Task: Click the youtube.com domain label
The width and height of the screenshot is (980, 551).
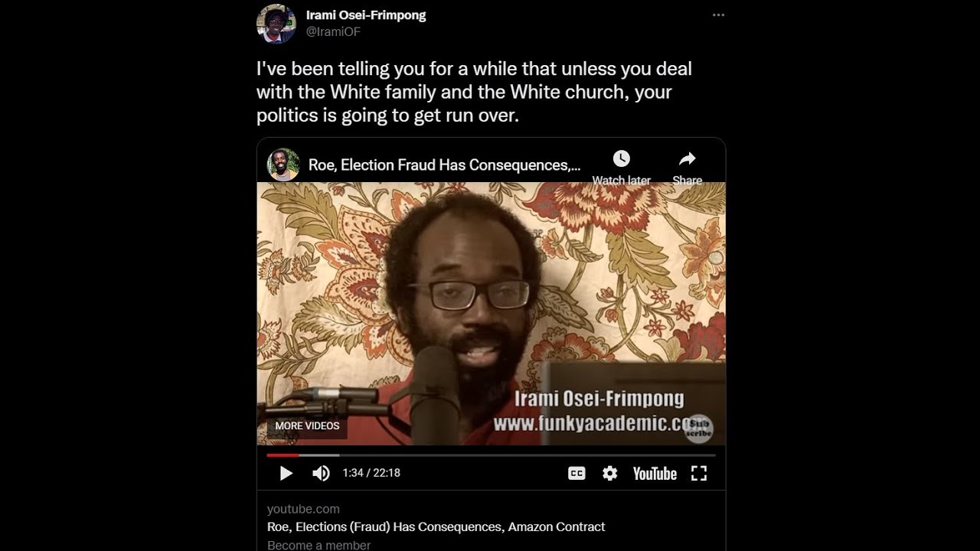Action: (x=303, y=509)
